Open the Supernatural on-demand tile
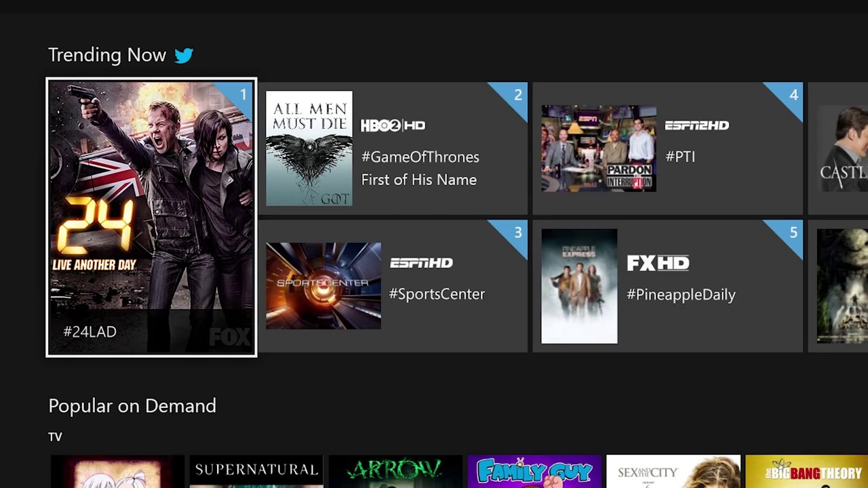 [x=256, y=472]
